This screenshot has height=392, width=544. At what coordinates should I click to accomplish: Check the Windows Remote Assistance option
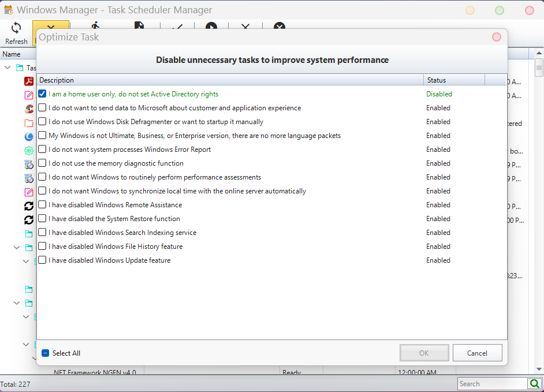[x=42, y=205]
